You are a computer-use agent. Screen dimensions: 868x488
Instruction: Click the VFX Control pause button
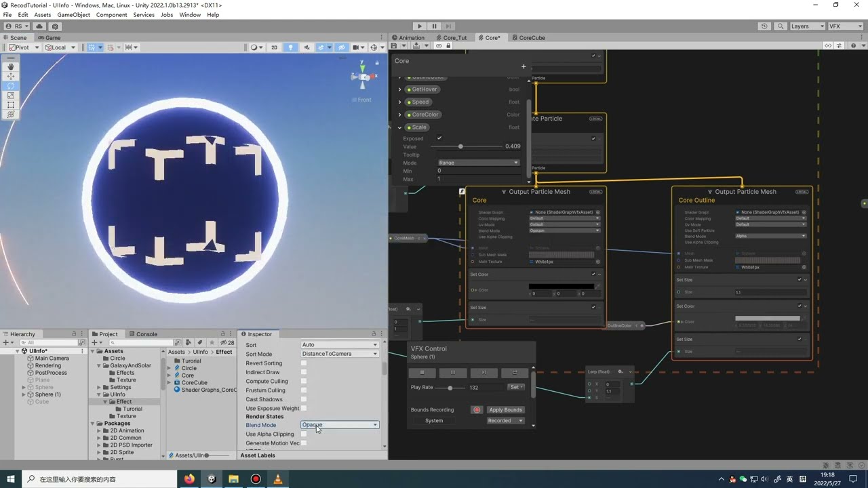pos(453,373)
